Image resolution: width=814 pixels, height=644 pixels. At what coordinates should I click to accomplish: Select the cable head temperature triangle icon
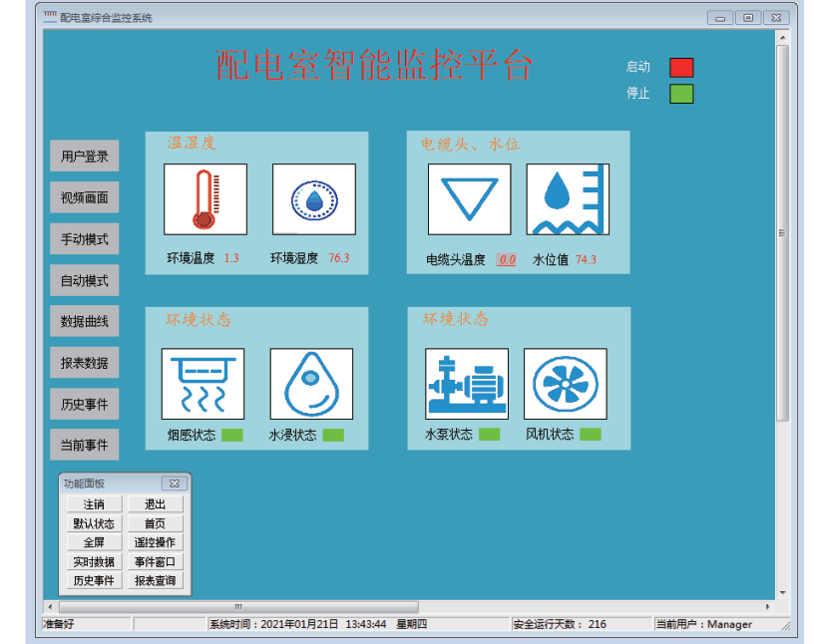click(x=469, y=199)
